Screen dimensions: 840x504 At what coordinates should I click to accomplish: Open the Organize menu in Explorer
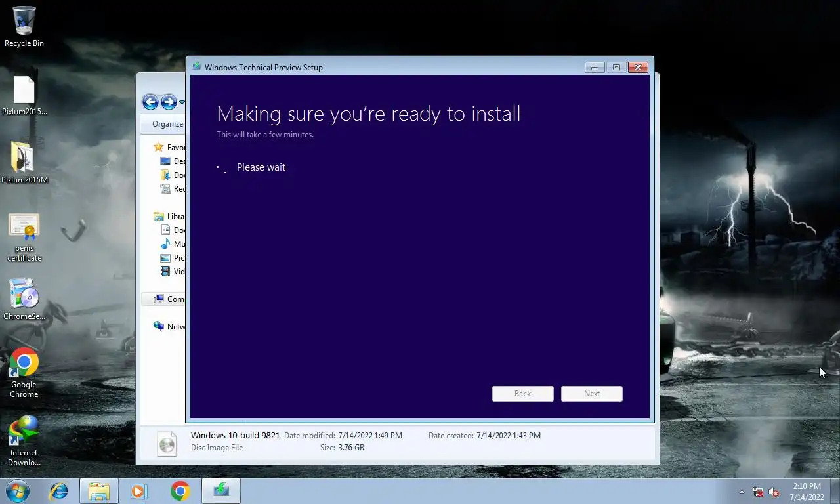[x=167, y=124]
